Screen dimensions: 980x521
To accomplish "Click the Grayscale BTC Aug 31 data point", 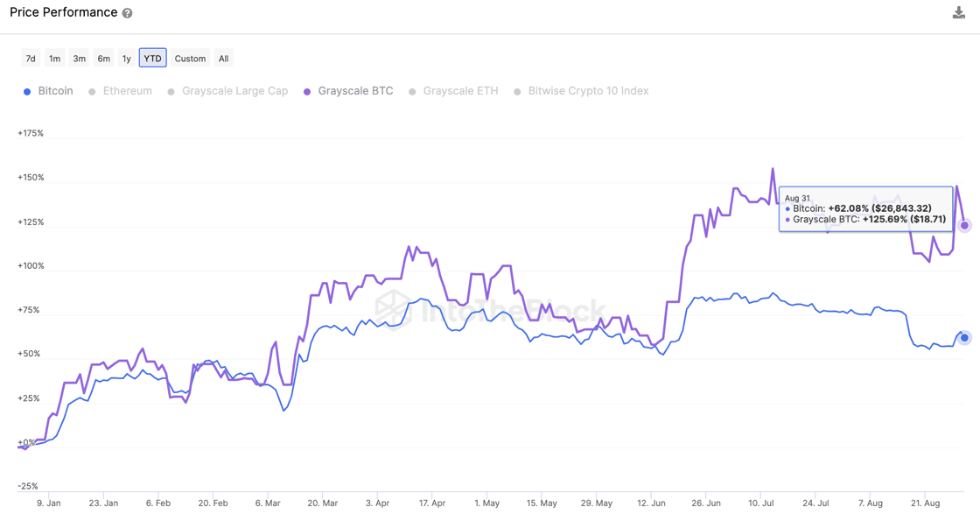I will point(964,225).
